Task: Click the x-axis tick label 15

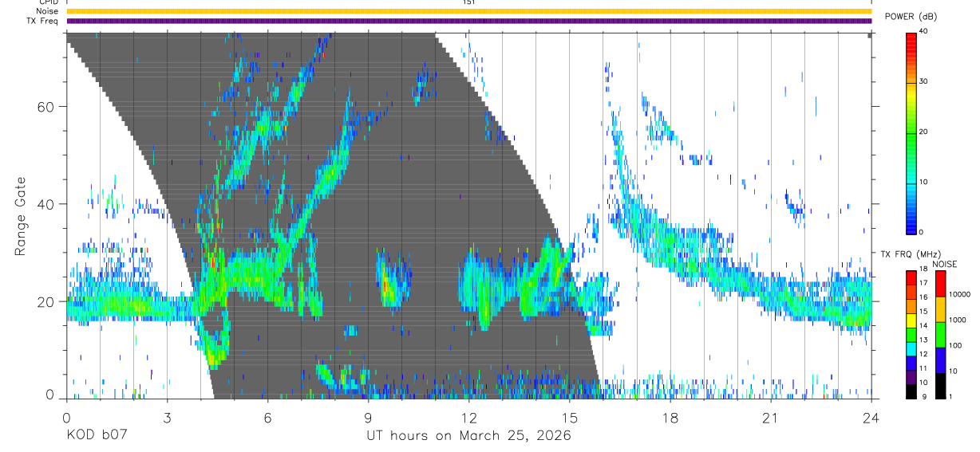Action: (x=570, y=417)
